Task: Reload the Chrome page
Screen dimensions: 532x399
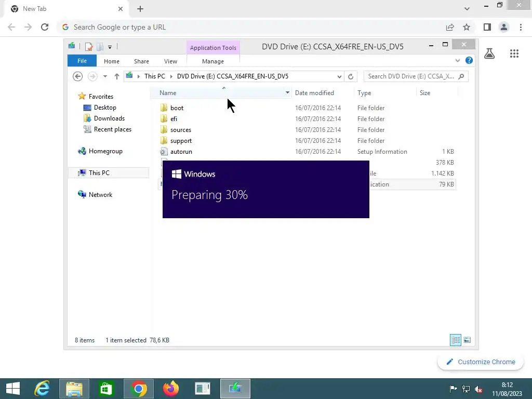Action: [45, 27]
